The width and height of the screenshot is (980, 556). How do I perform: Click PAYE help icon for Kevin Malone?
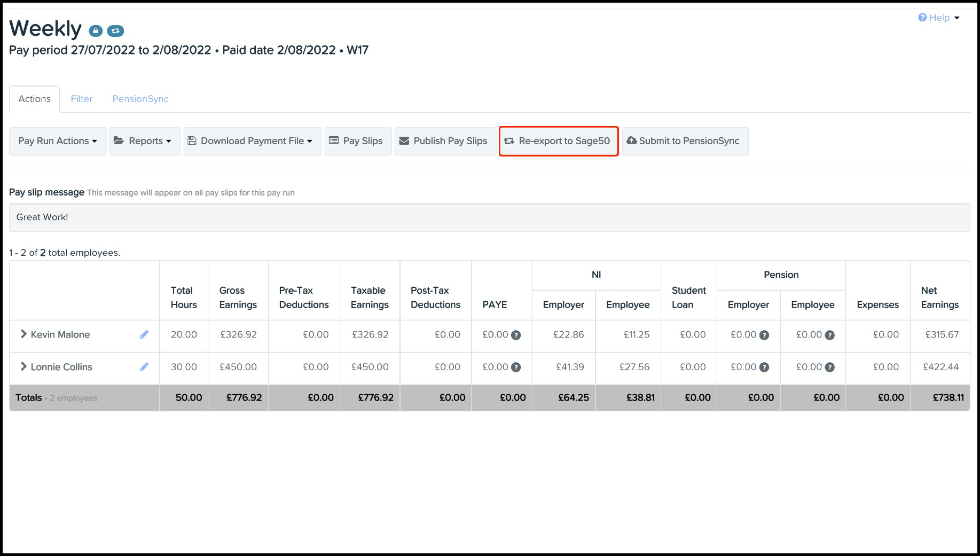tap(516, 335)
